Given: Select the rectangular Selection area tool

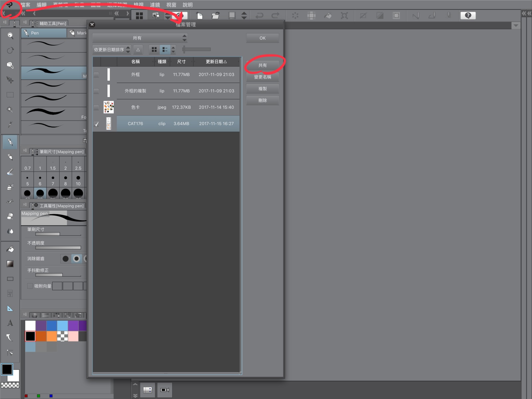Looking at the screenshot, I should [10, 95].
